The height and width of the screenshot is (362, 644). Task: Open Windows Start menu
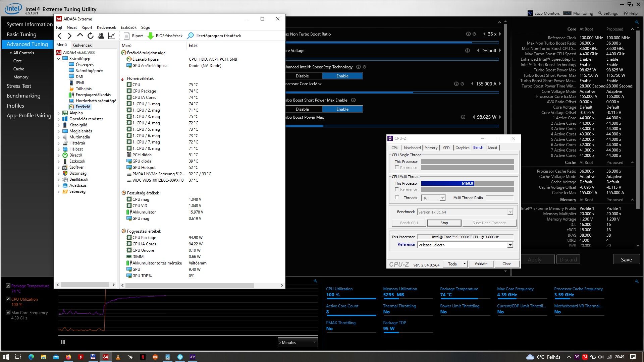pos(6,357)
